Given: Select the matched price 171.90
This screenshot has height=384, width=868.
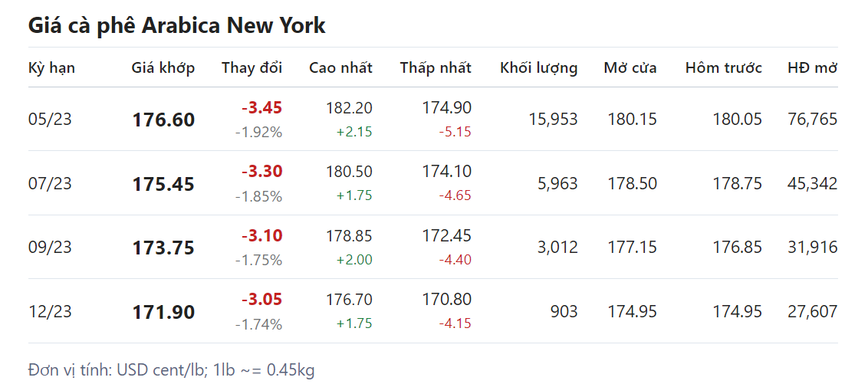Looking at the screenshot, I should click(163, 313).
